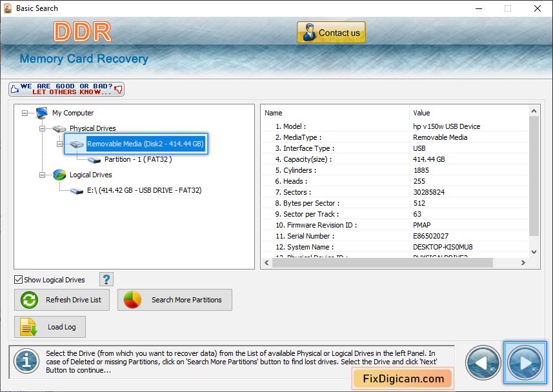Select the '4. Capacity(size) :' row
The width and height of the screenshot is (553, 392).
coord(396,159)
